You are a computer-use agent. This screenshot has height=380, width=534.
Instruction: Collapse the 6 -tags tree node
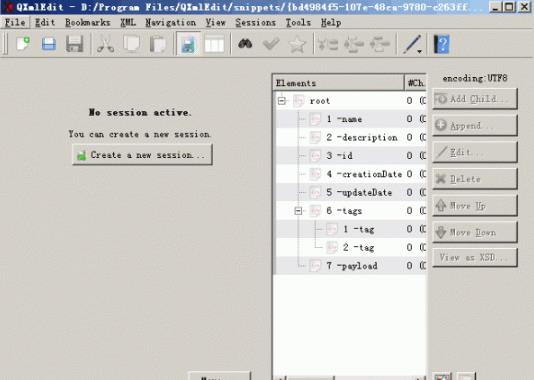click(298, 211)
